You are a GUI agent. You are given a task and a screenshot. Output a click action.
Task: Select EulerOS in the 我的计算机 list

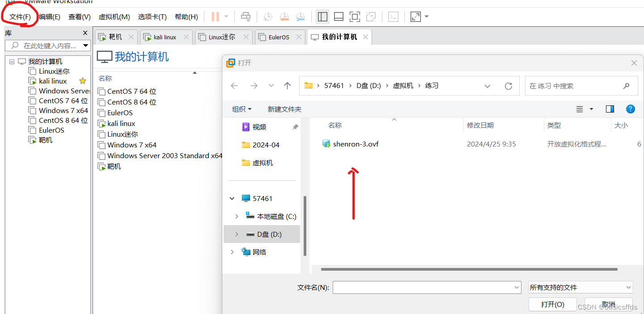[120, 113]
